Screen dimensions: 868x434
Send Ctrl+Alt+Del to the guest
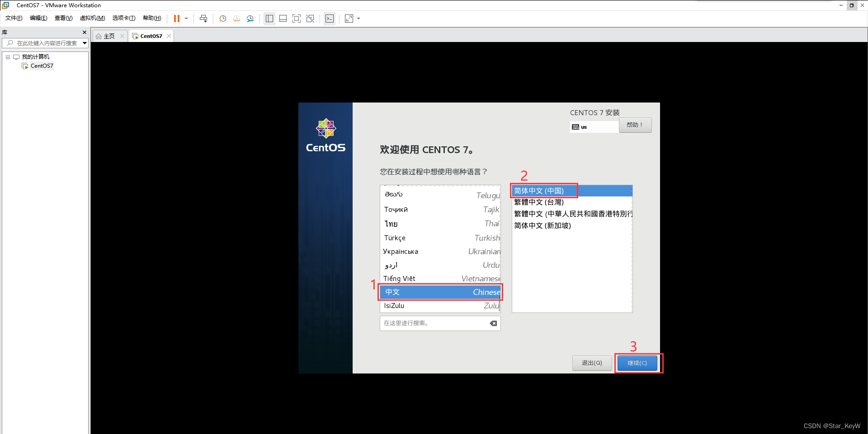203,19
